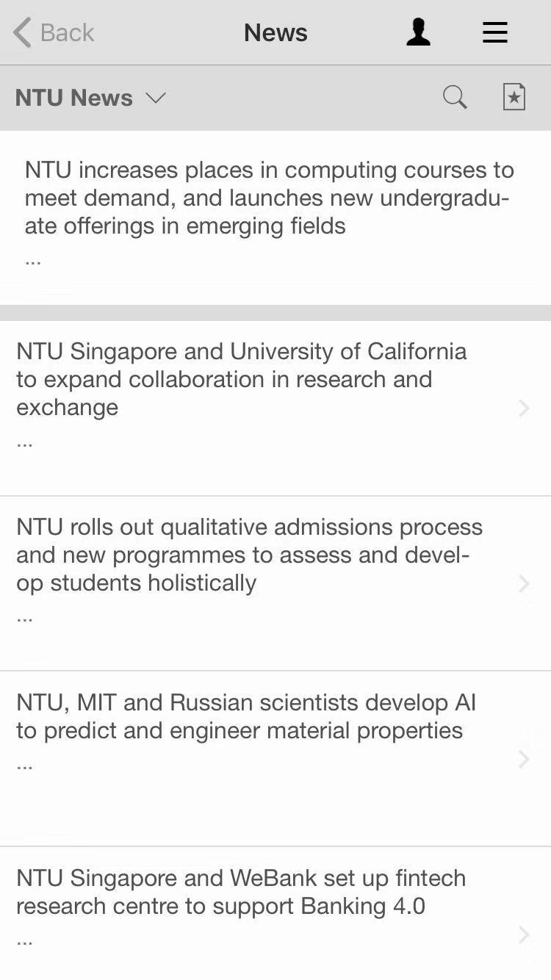Click the ellipsis under the computing courses headline
The image size is (551, 980).
point(33,260)
